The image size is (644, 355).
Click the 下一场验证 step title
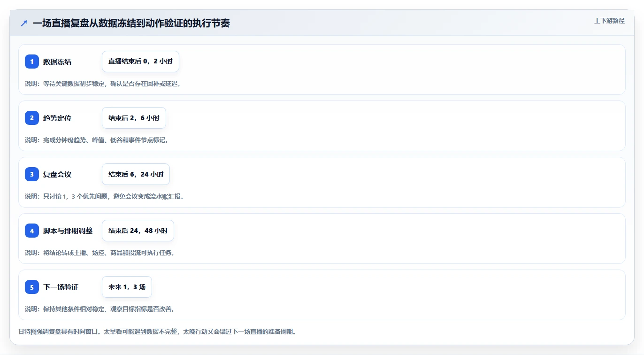pyautogui.click(x=61, y=287)
